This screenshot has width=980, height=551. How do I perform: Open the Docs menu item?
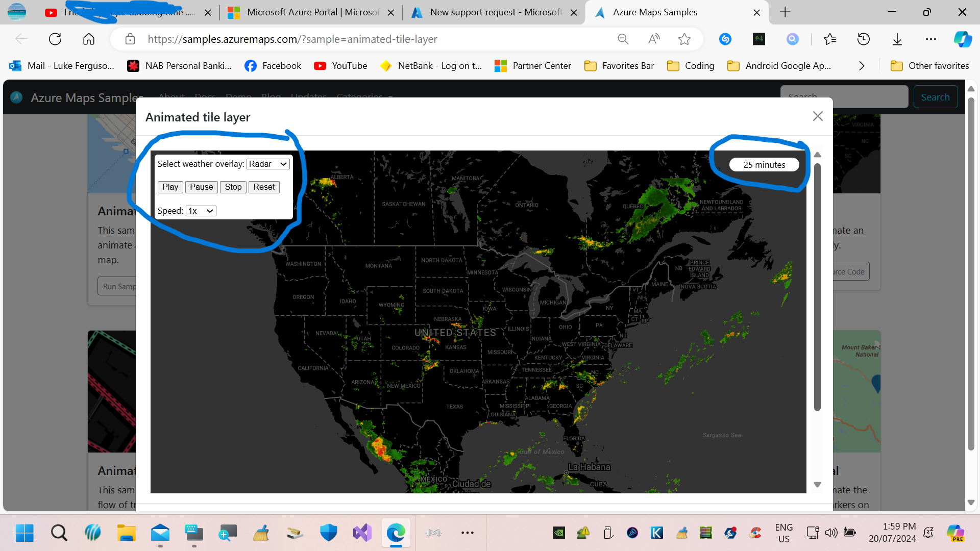pos(205,97)
